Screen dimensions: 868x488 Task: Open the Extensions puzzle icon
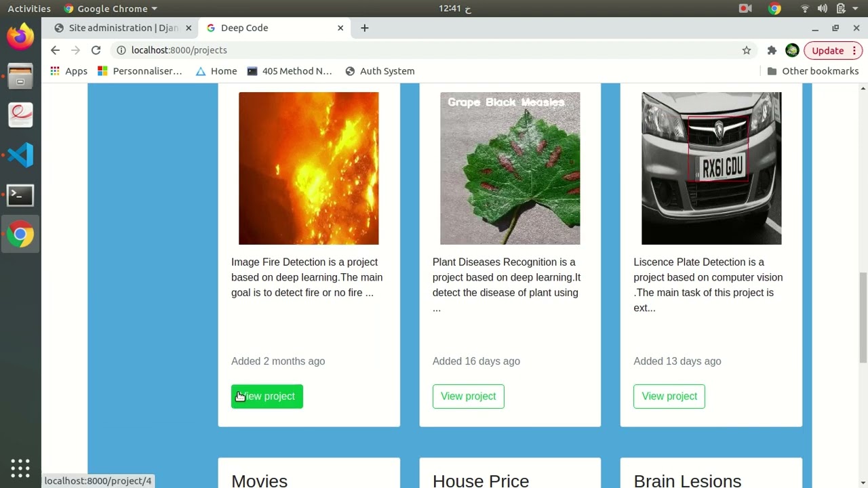tap(772, 50)
